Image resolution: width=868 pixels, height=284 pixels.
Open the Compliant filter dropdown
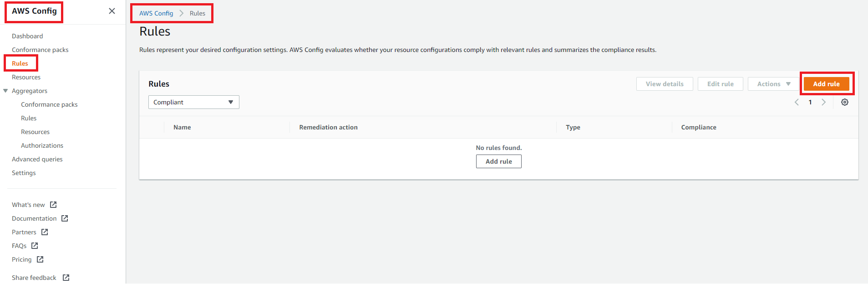(x=194, y=102)
